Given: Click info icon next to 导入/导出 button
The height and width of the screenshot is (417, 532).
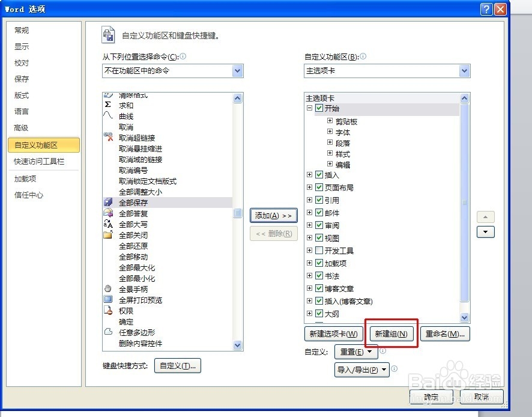Looking at the screenshot, I should pyautogui.click(x=394, y=369).
